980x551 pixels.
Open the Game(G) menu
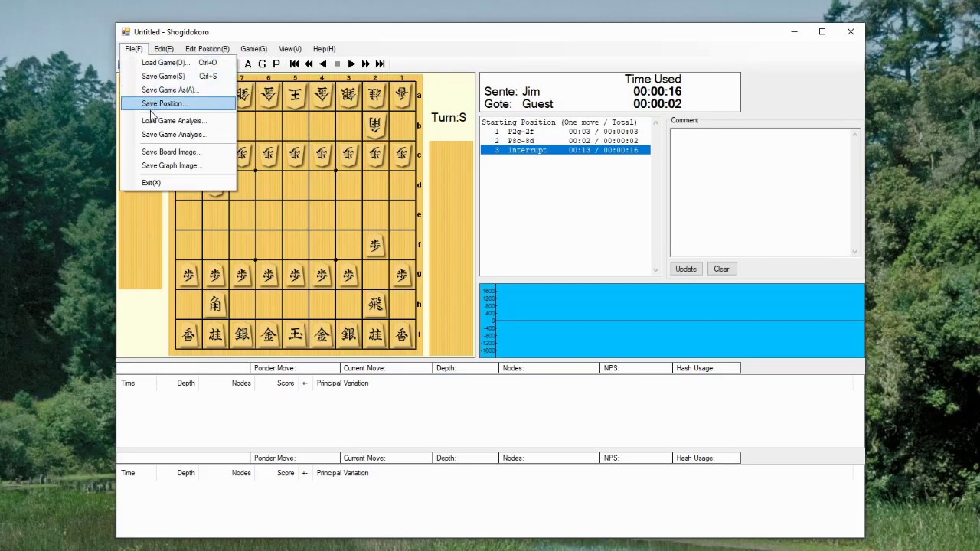pos(253,49)
